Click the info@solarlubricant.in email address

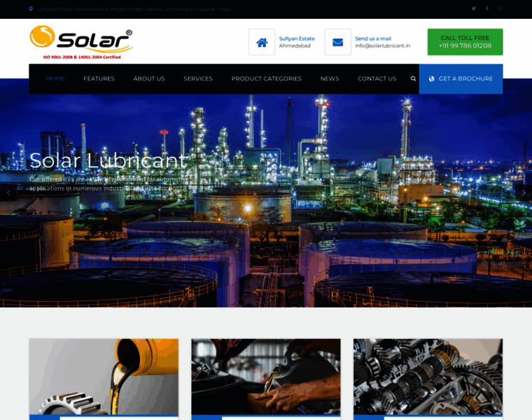[382, 45]
